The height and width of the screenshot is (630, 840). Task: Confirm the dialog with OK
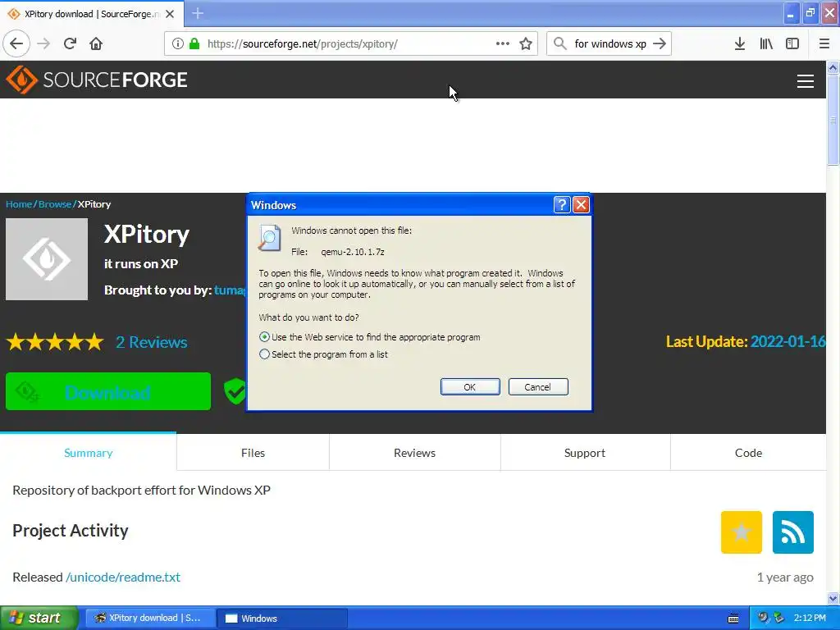click(470, 387)
